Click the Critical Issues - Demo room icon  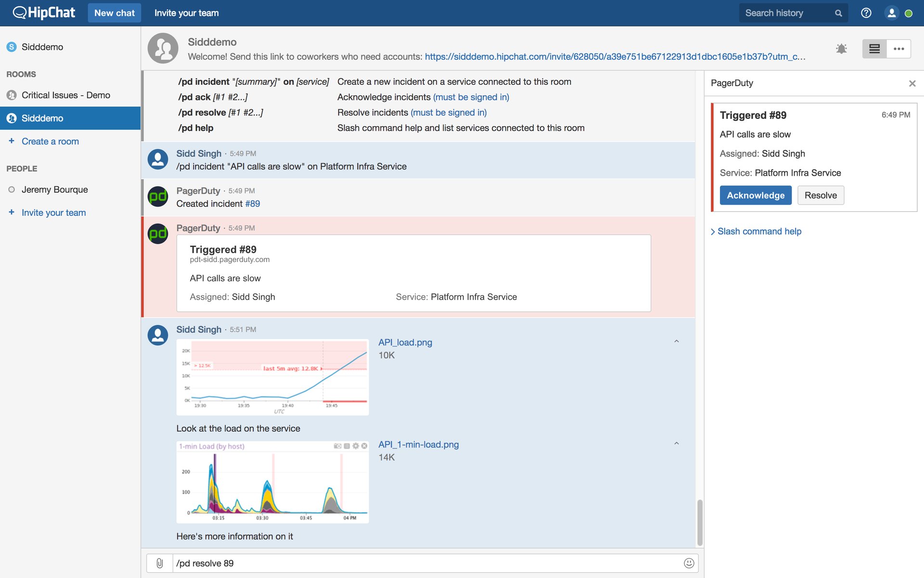(x=12, y=95)
